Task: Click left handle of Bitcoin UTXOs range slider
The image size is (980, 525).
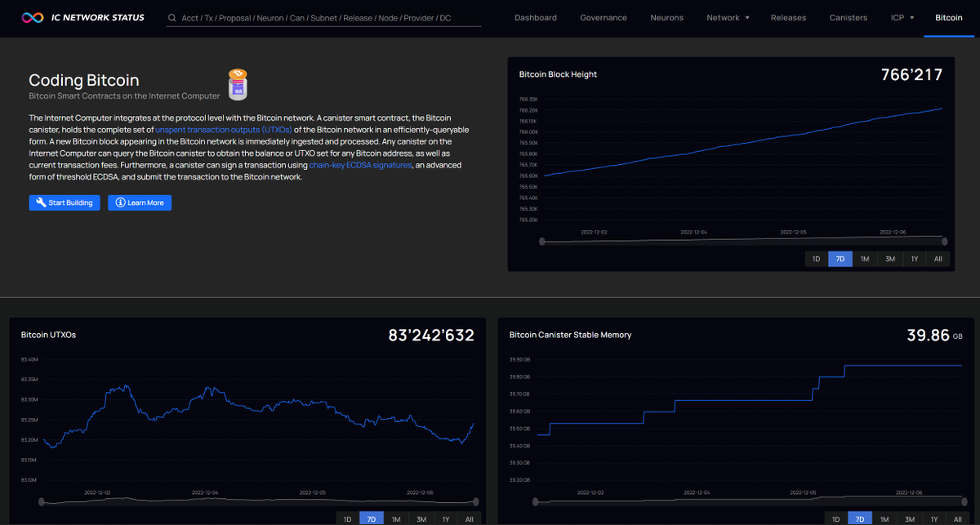Action: [42, 502]
